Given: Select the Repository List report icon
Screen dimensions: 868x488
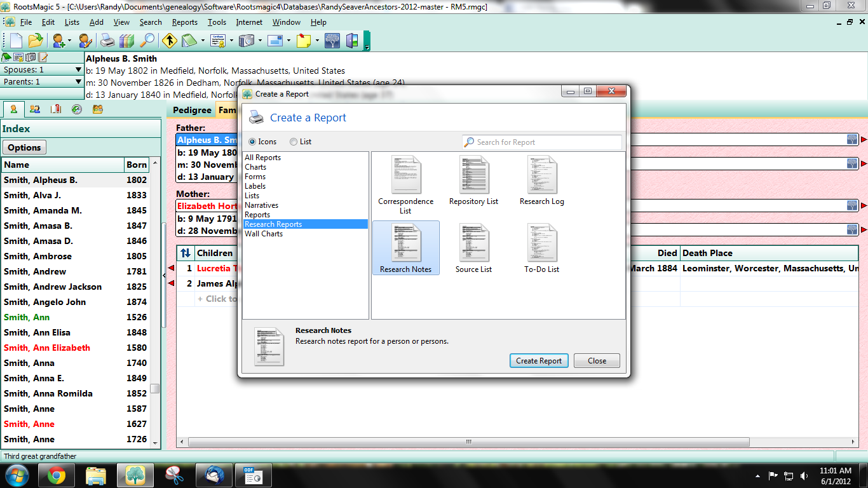Looking at the screenshot, I should 473,181.
